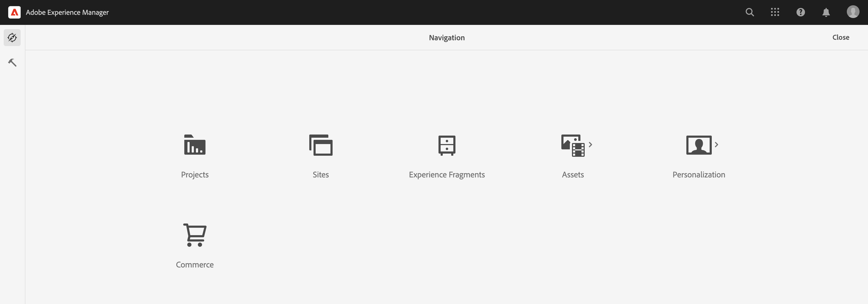Expand the chevron next to Assets
This screenshot has width=868, height=304.
coord(590,145)
